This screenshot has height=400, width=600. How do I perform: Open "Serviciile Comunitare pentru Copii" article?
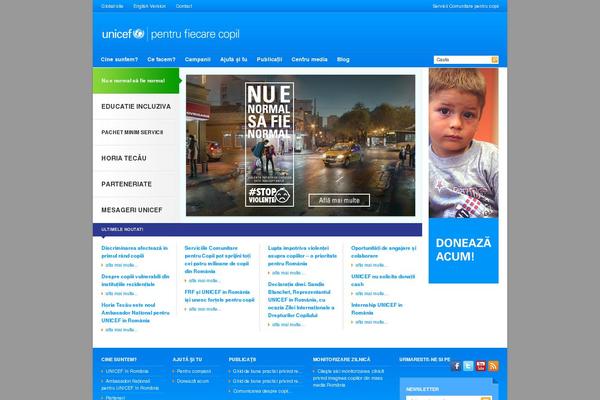click(x=218, y=260)
